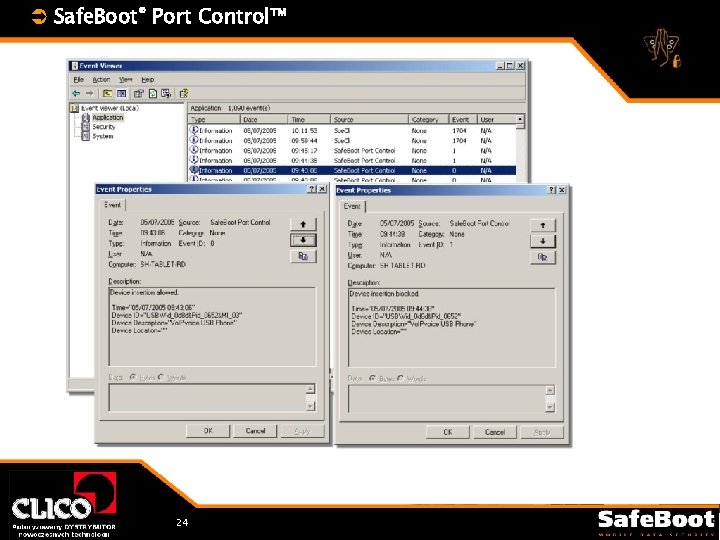Image resolution: width=720 pixels, height=540 pixels.
Task: Click the Forward arrow in Event Viewer toolbar
Action: click(x=89, y=93)
